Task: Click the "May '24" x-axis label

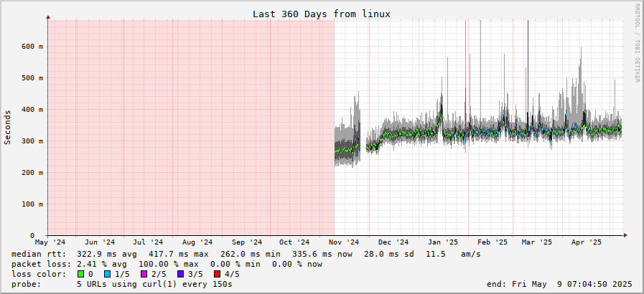Action: [x=50, y=242]
